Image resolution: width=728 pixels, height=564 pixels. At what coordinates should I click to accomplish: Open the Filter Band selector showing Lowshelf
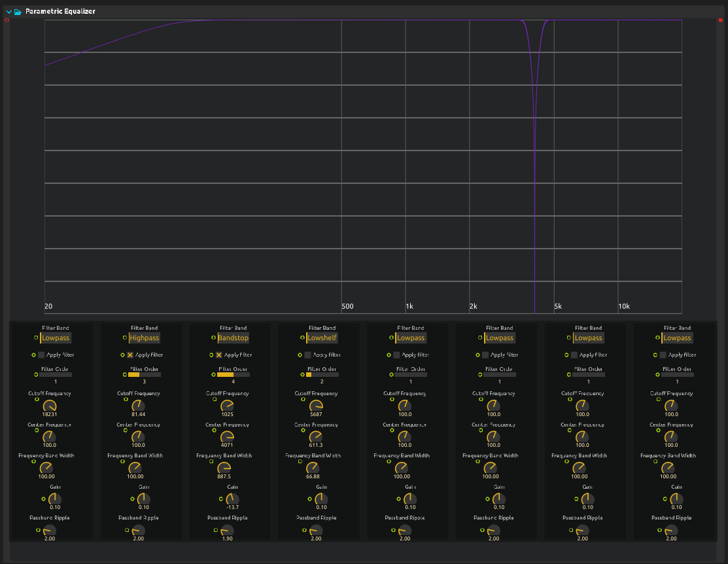pyautogui.click(x=321, y=338)
